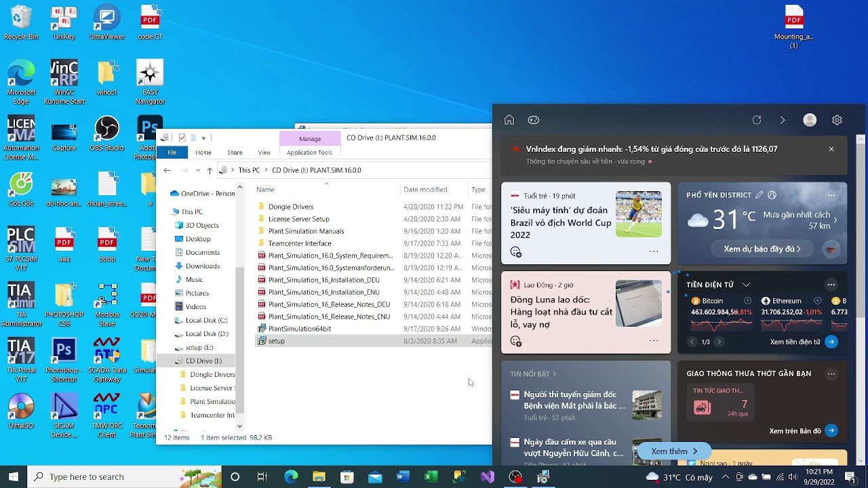This screenshot has height=488, width=868.
Task: Go to next crypto page
Action: (719, 342)
